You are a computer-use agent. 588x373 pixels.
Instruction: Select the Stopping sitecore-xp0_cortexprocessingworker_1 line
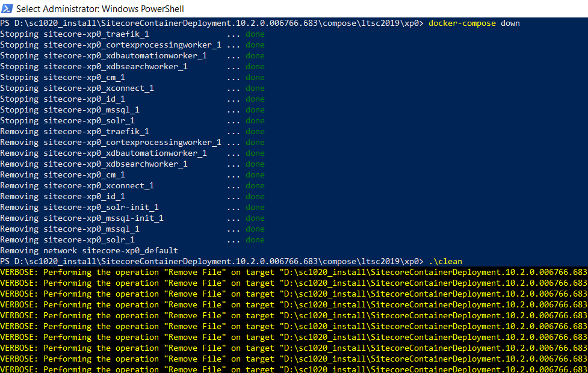111,45
